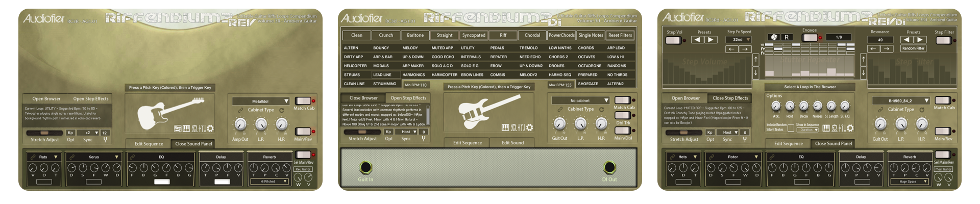Click the Random Filter button
Image resolution: width=980 pixels, height=204 pixels.
coord(913,48)
